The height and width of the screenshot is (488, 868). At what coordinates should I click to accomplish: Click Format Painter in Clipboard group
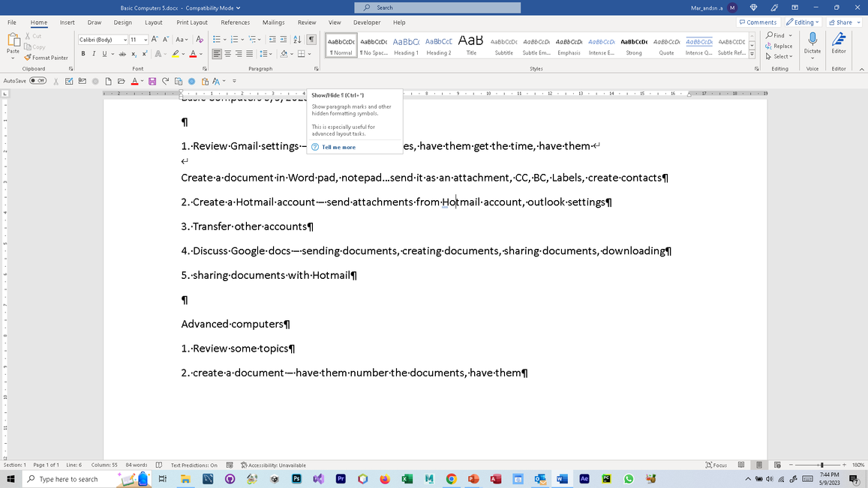(x=46, y=58)
